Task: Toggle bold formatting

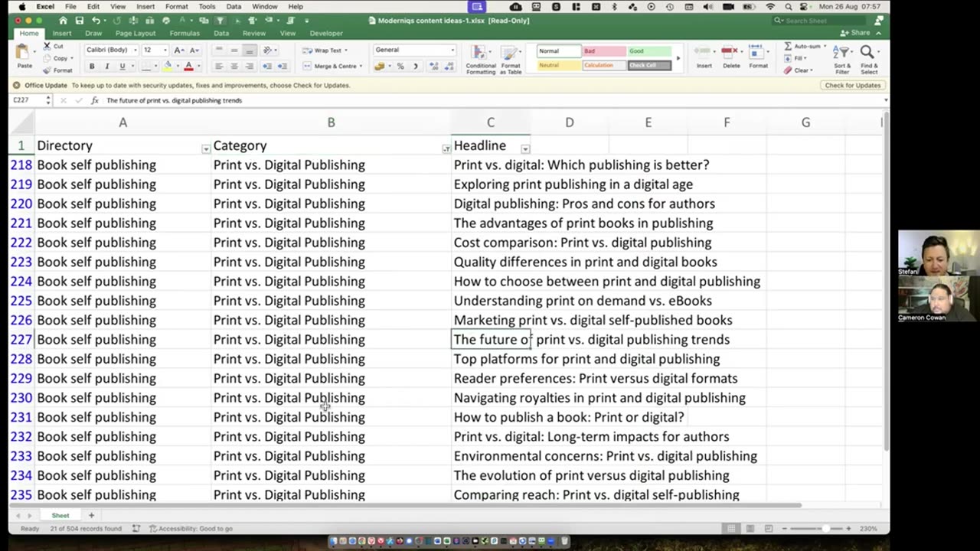Action: 92,67
